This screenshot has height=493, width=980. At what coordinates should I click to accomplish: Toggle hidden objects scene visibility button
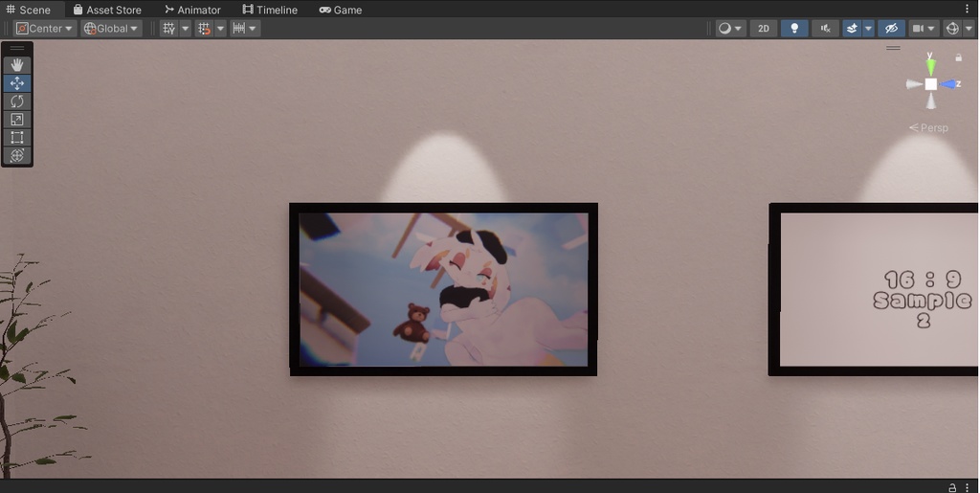(x=891, y=28)
